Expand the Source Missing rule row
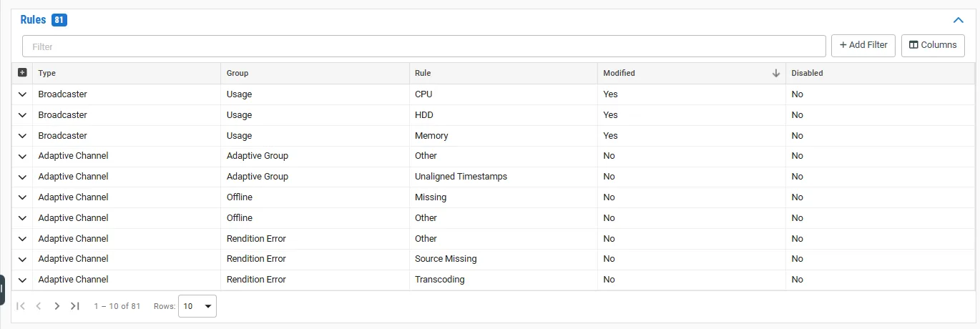980x329 pixels. 22,259
